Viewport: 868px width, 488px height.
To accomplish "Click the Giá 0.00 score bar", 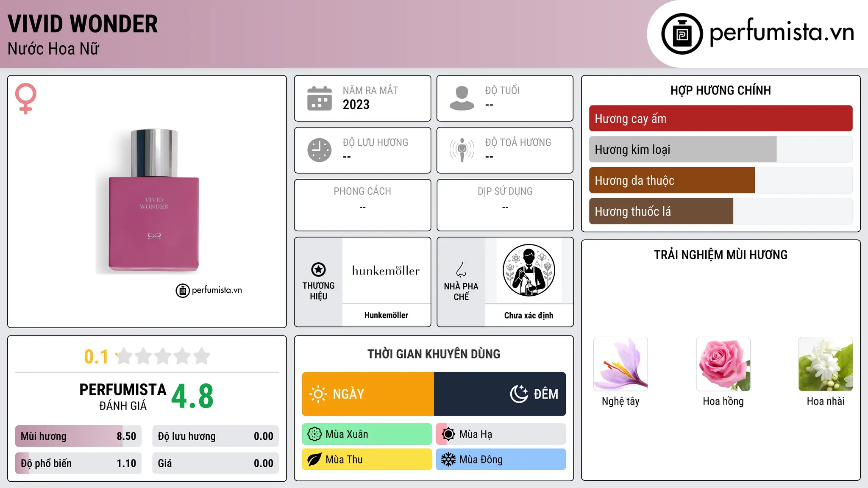I will (x=216, y=463).
